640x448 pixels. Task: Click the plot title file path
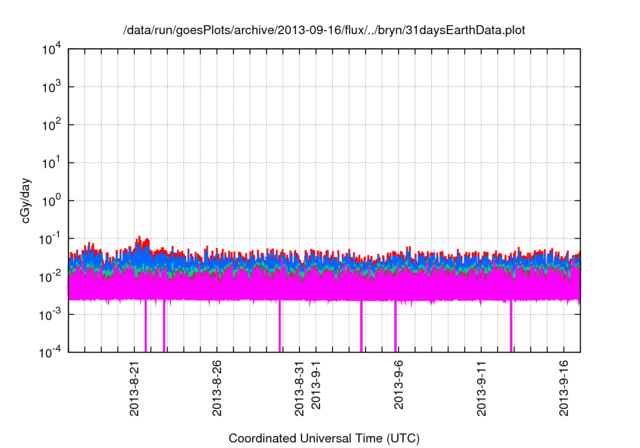pyautogui.click(x=324, y=30)
